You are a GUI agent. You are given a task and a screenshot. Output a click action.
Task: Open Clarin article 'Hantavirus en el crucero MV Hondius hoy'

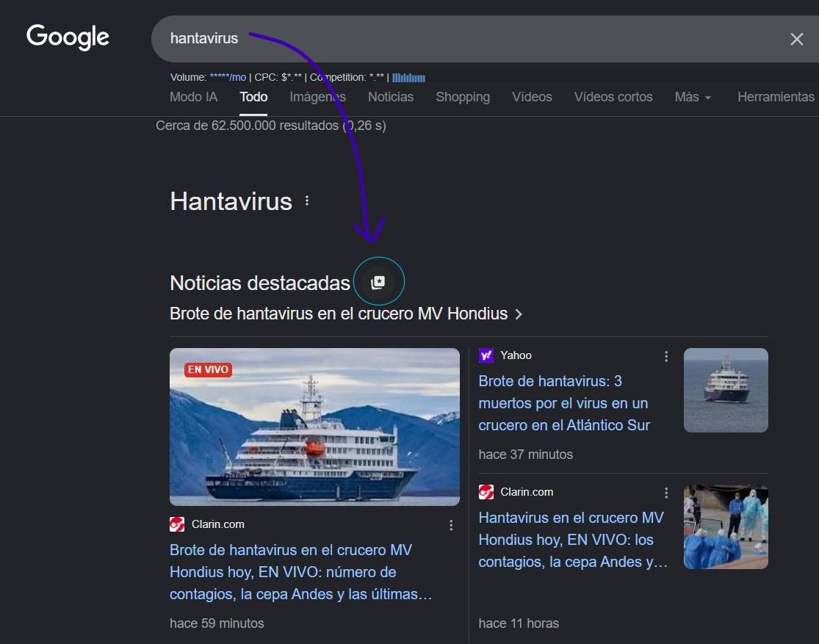(x=573, y=540)
